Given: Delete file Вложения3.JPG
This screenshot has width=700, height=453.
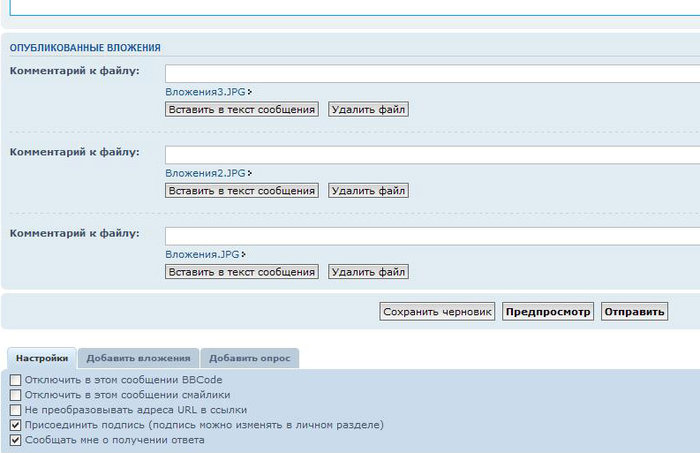Looking at the screenshot, I should (368, 109).
